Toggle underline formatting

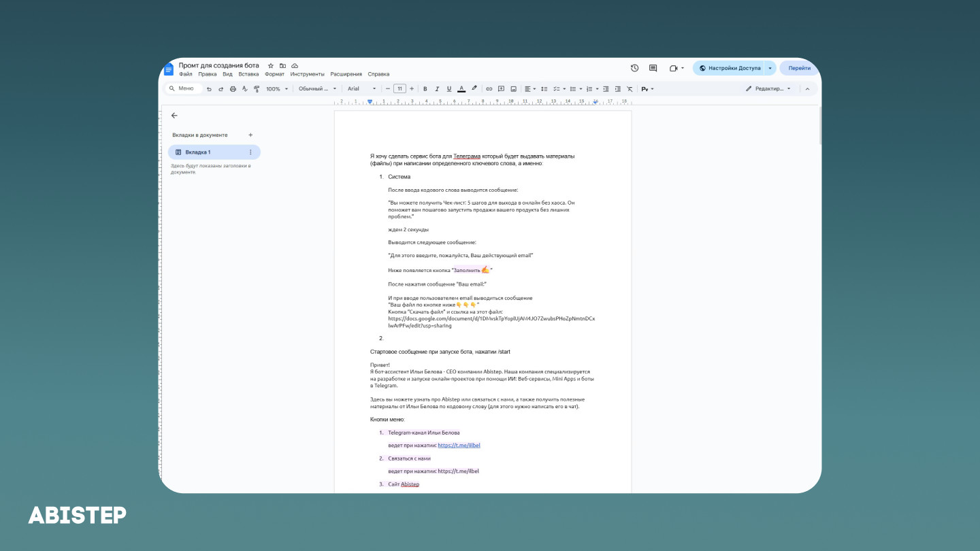tap(449, 89)
